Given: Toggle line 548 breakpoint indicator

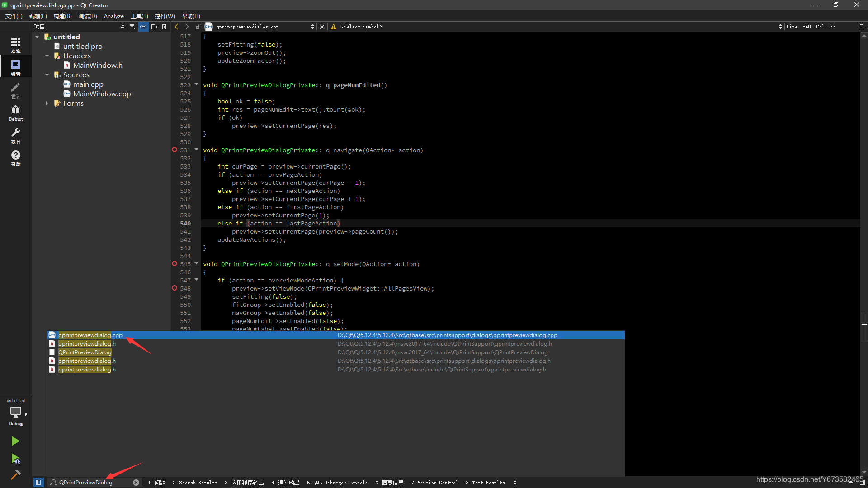Looking at the screenshot, I should (175, 288).
